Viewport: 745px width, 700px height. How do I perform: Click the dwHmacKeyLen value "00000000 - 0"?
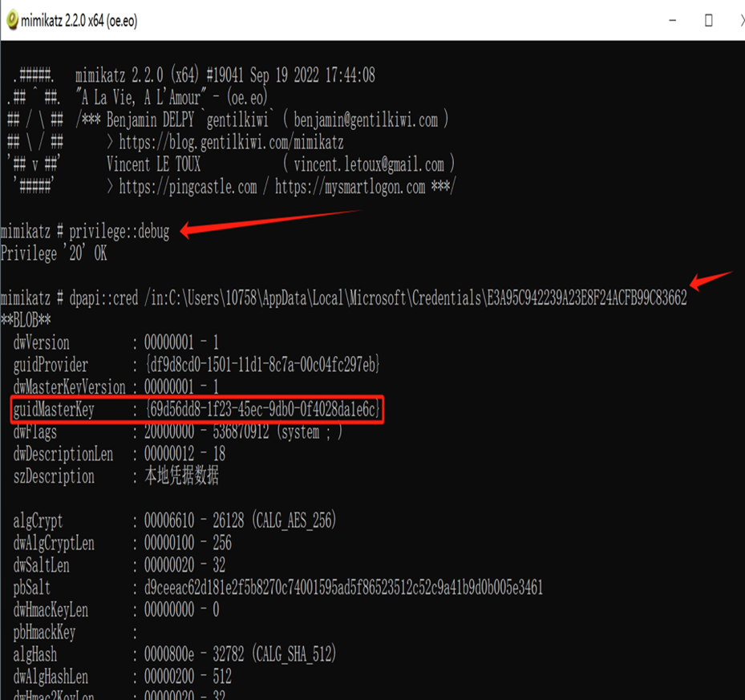click(181, 609)
